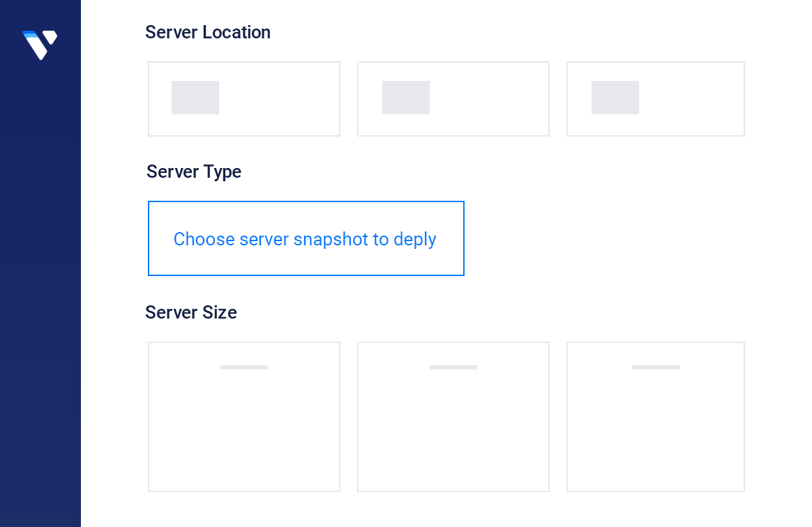Choose the middle Server Size card
Image resolution: width=812 pixels, height=527 pixels.
pyautogui.click(x=453, y=417)
